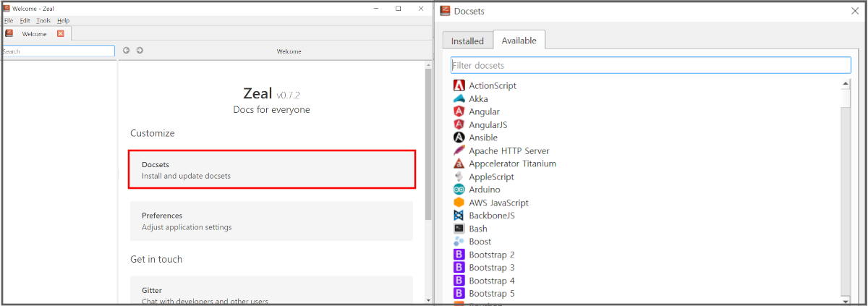Click the Arduino docset icon
This screenshot has height=306, width=868.
pos(459,190)
